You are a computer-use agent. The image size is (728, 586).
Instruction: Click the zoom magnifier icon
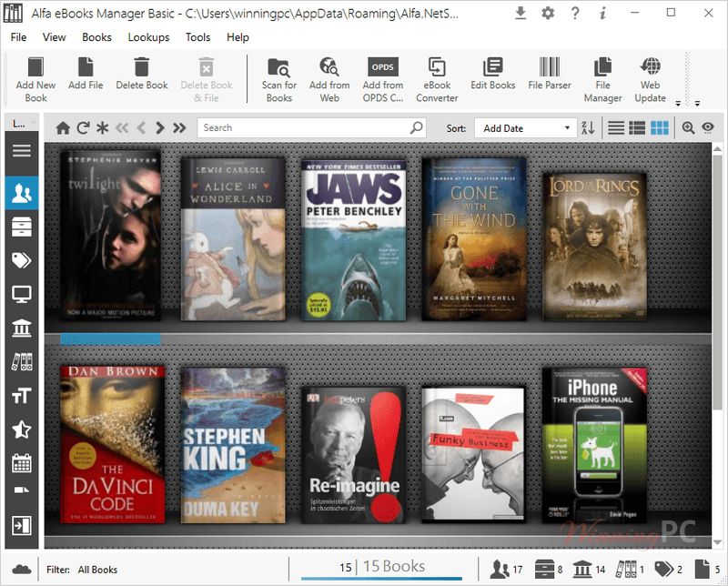coord(688,127)
